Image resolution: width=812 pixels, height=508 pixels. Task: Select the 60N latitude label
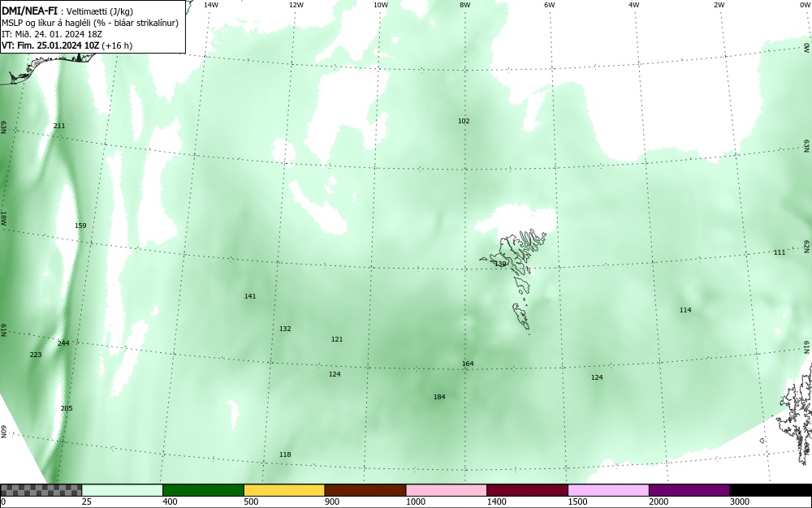(x=3, y=432)
